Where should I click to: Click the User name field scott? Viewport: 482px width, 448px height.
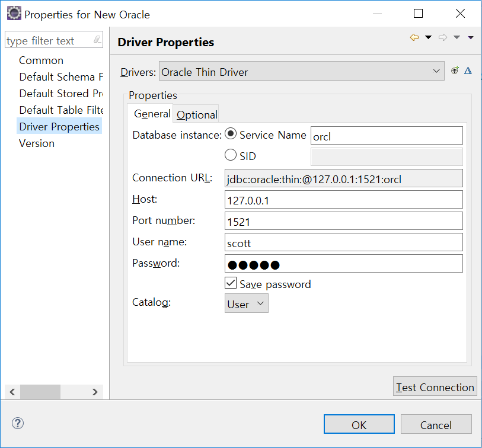click(344, 242)
